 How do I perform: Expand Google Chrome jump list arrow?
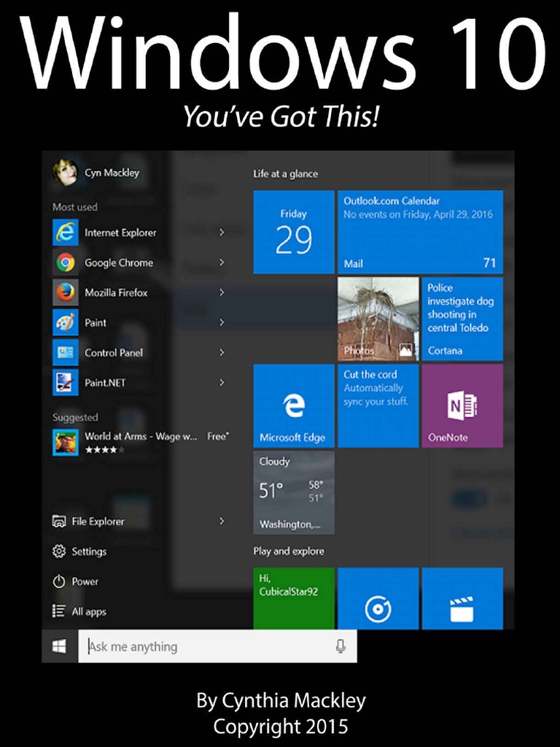[x=222, y=263]
